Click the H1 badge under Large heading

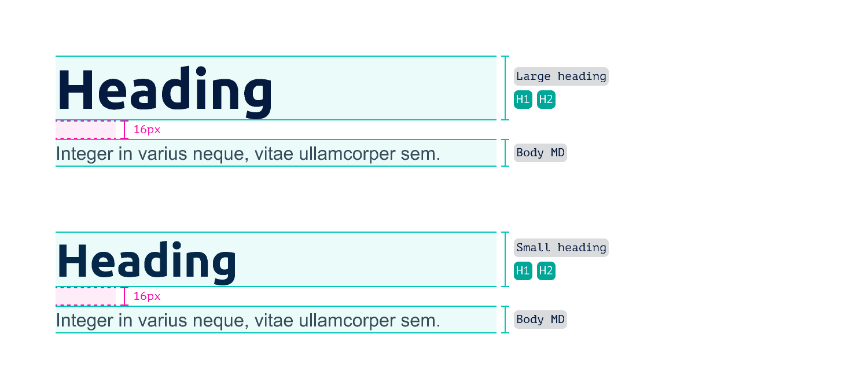click(x=523, y=100)
